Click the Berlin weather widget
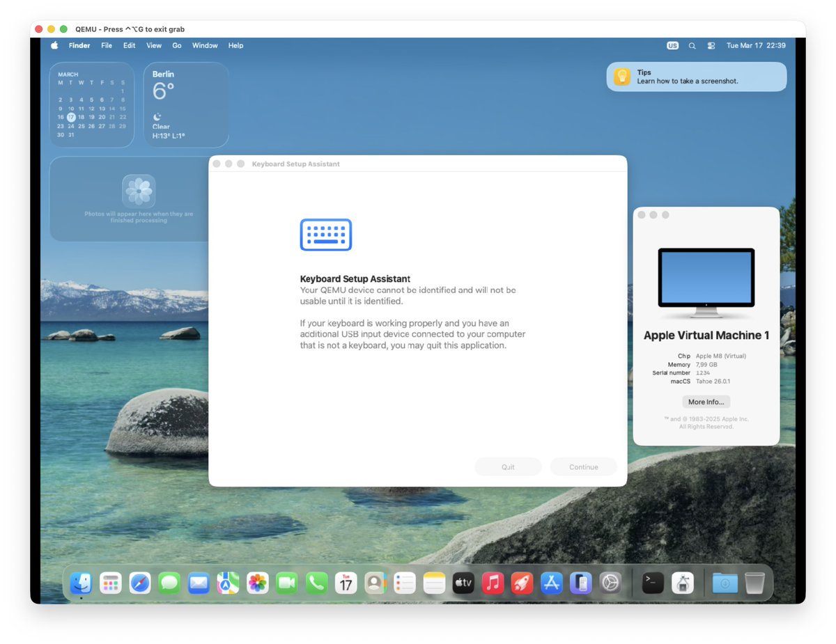The image size is (836, 644). (x=186, y=104)
